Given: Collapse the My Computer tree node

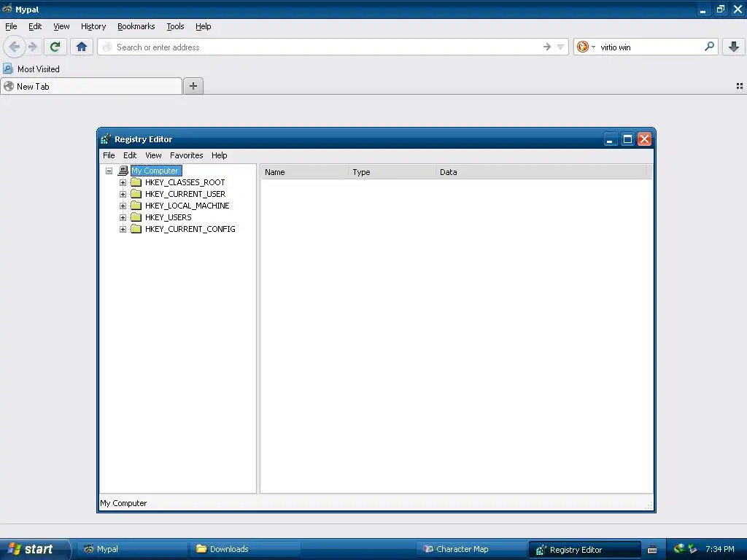Looking at the screenshot, I should (x=109, y=171).
